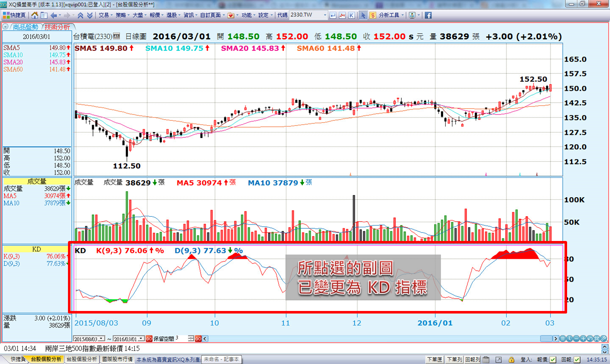Click the undo arrow round icon

[x=590, y=339]
